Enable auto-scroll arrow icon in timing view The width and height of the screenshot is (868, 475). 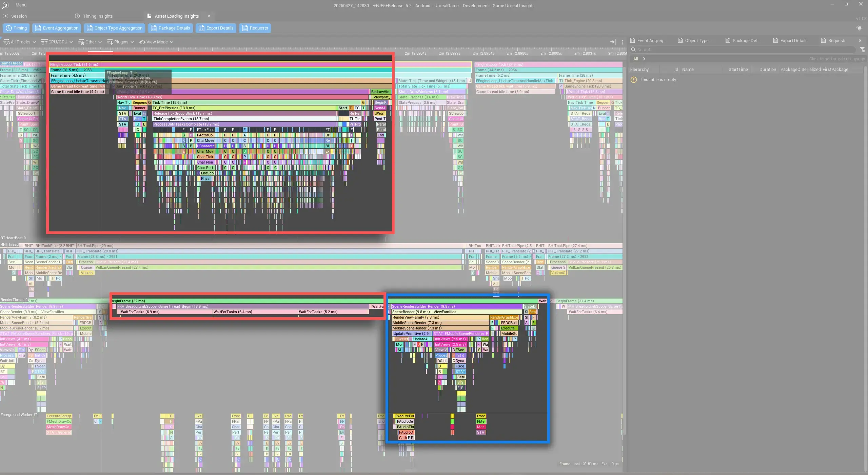[x=613, y=42]
